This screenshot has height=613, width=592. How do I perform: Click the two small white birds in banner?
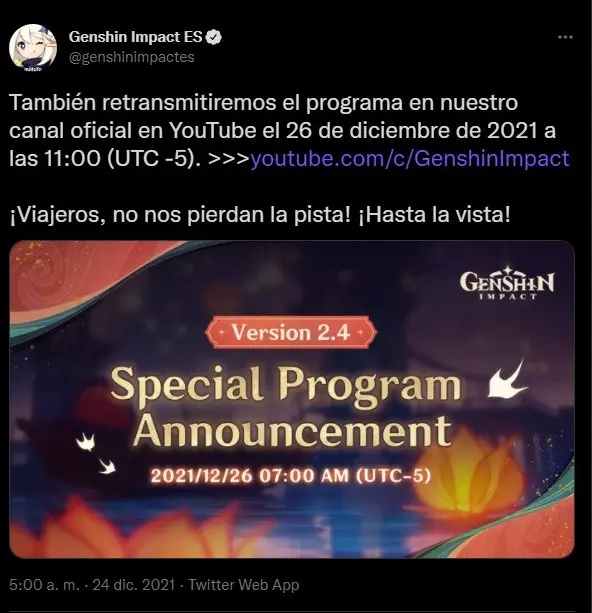pyautogui.click(x=96, y=453)
